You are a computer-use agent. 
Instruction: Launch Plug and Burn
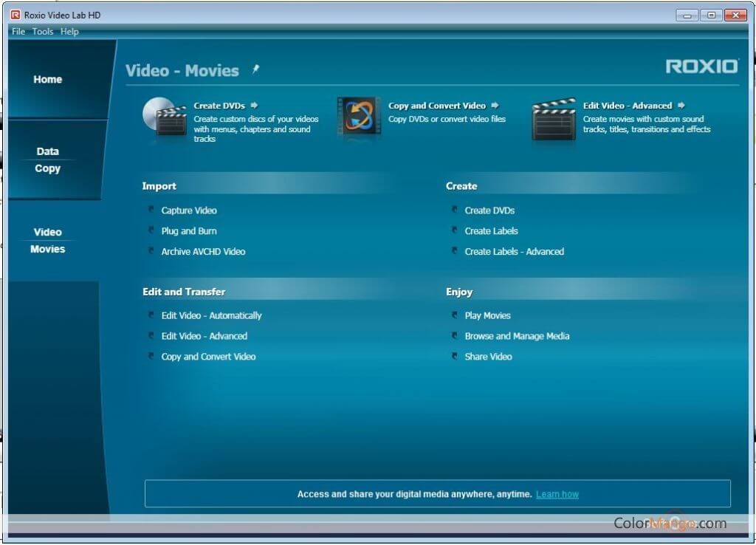pyautogui.click(x=189, y=231)
